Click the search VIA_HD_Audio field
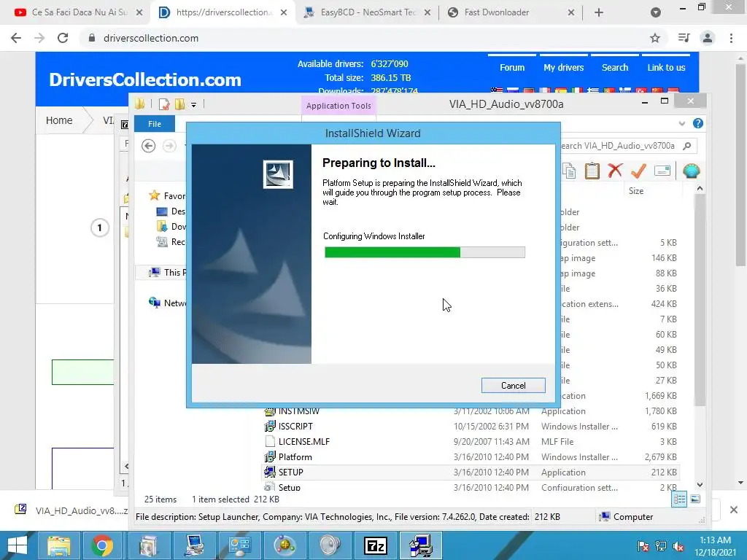This screenshot has width=747, height=560. [619, 146]
